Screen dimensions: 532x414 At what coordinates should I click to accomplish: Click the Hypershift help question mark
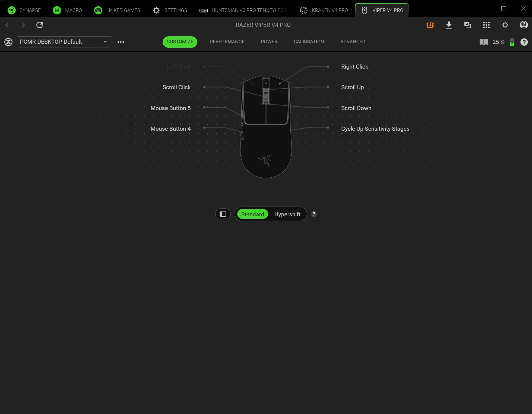click(314, 214)
